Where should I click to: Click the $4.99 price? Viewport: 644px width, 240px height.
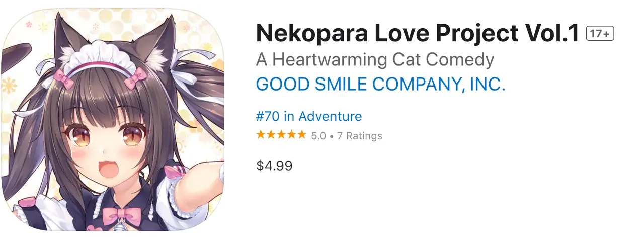click(x=274, y=166)
